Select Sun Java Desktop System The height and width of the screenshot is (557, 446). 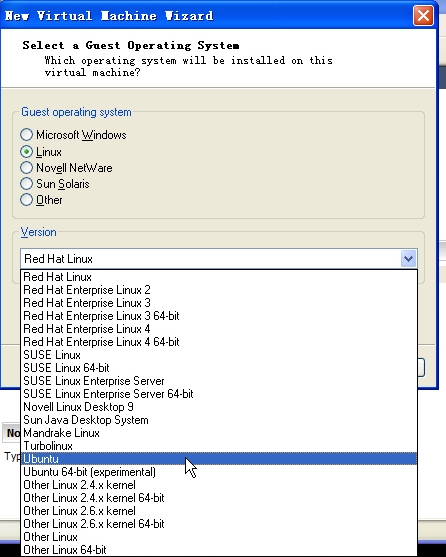click(x=219, y=420)
